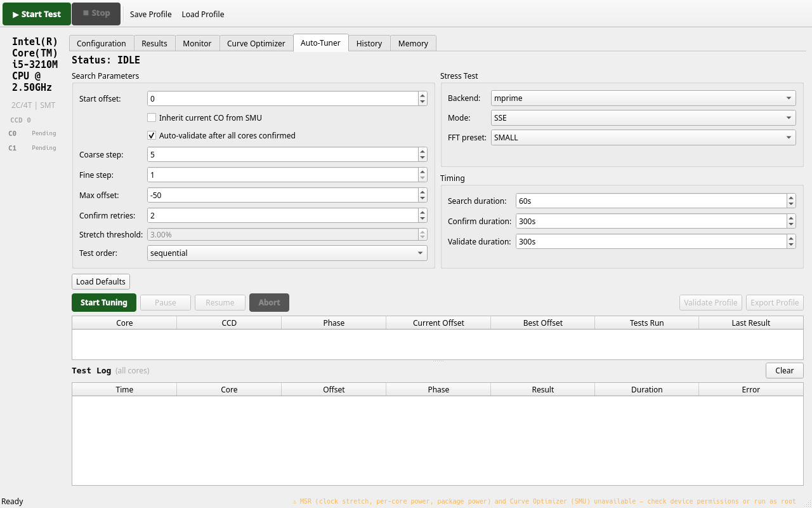The width and height of the screenshot is (812, 508).
Task: Decrease Confirm retries with down arrow
Action: pyautogui.click(x=422, y=218)
